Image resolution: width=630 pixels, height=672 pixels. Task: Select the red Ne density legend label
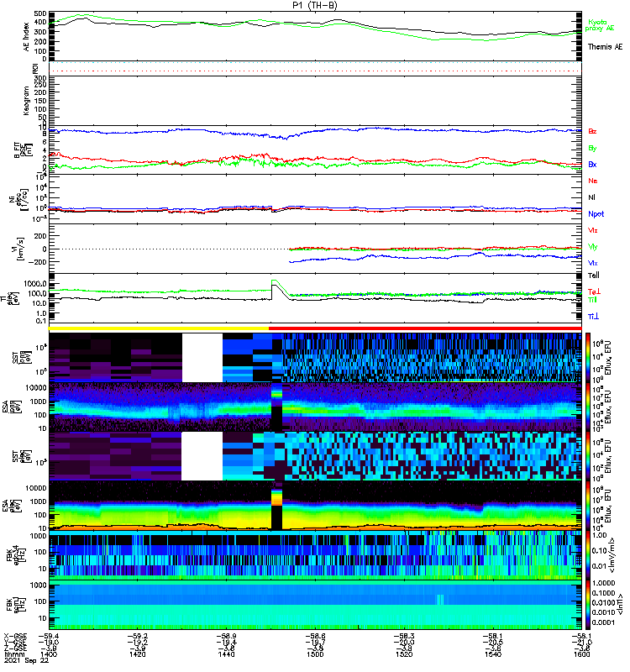coord(592,181)
